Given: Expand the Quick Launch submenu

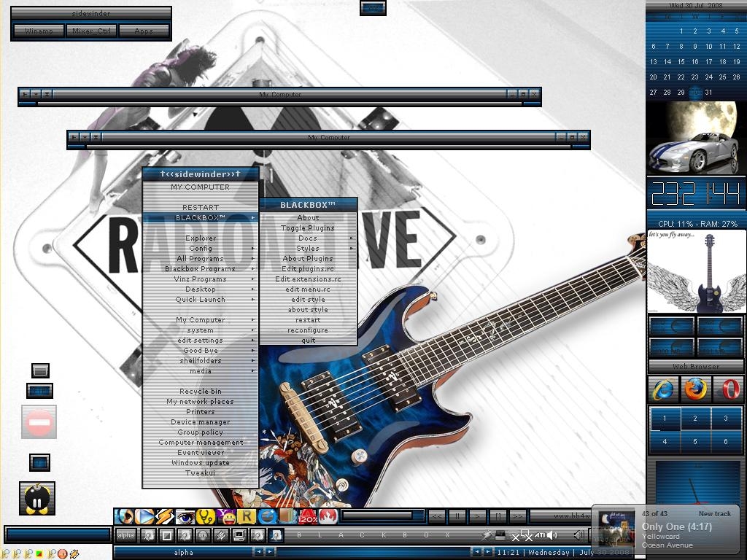Looking at the screenshot, I should 201,300.
